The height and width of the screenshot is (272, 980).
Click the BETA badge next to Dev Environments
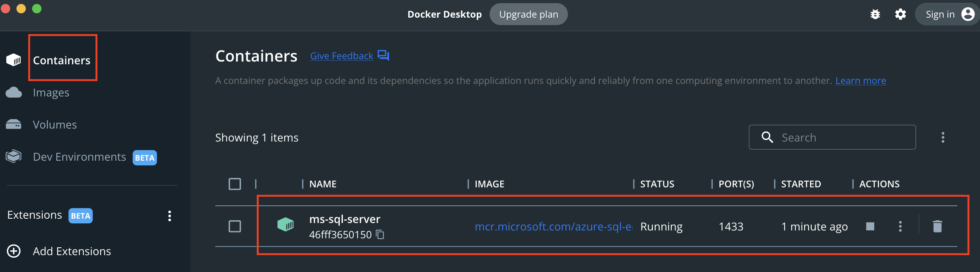[144, 158]
